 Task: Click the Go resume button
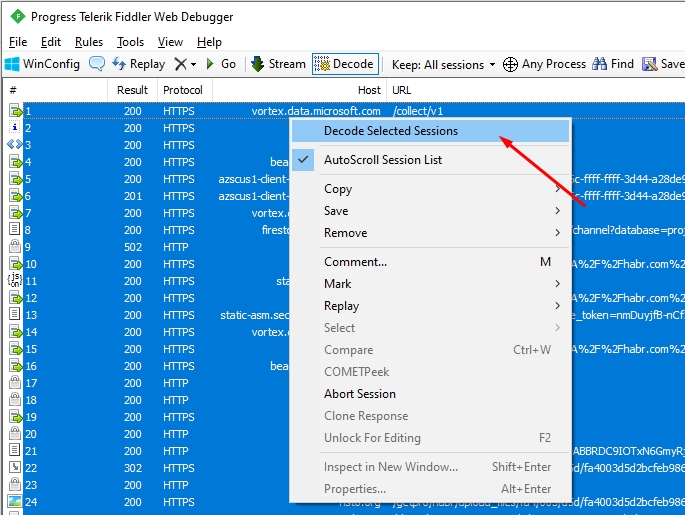tap(221, 64)
